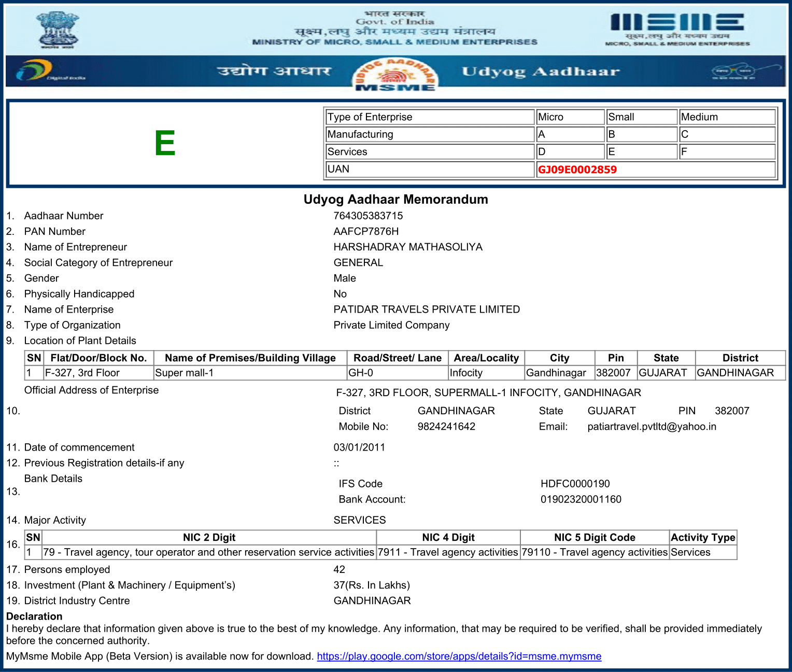
Task: Click the Gandhinagar city cell
Action: [559, 373]
